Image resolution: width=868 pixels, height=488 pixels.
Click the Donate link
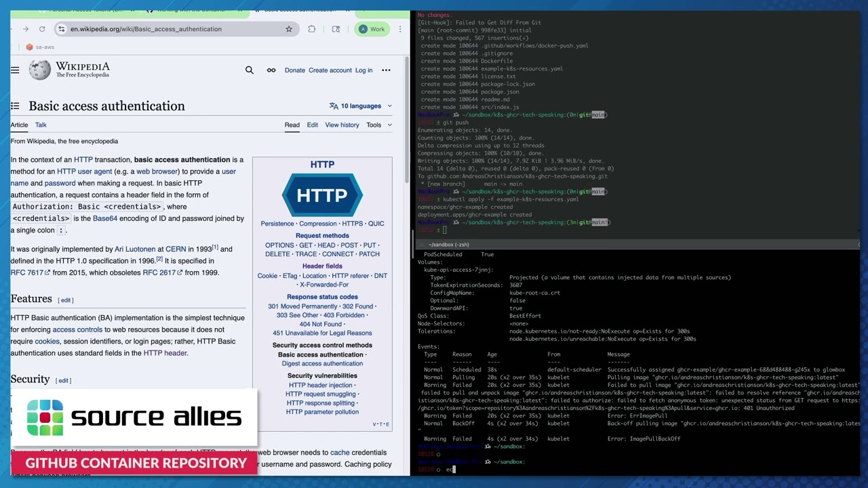tap(295, 70)
